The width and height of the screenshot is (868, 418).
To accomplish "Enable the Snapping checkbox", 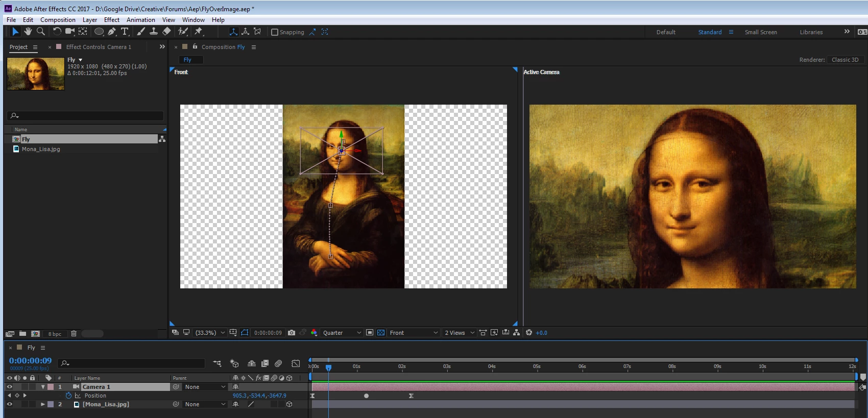I will click(x=275, y=32).
